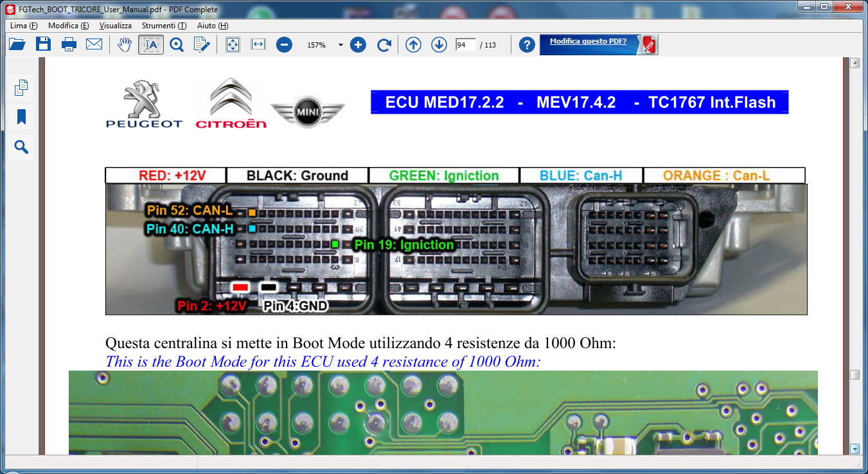The image size is (868, 474).
Task: Click 'BLACK: Ground' legend cell
Action: click(x=297, y=175)
